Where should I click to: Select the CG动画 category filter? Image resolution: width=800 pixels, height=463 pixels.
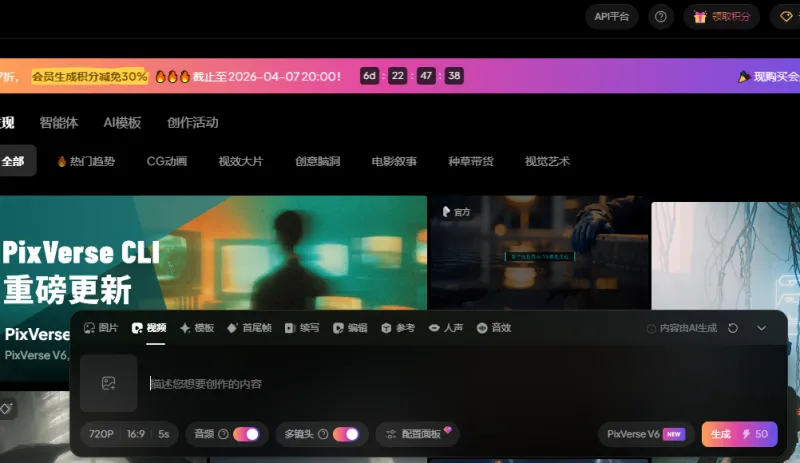point(167,161)
